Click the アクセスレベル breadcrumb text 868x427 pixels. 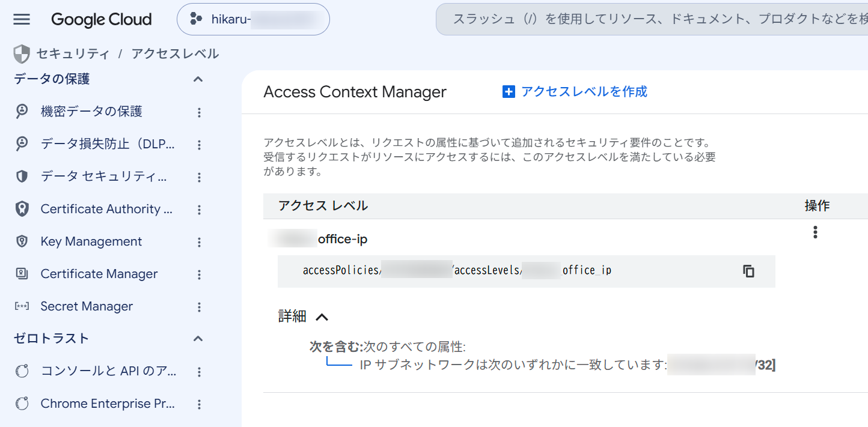point(175,54)
